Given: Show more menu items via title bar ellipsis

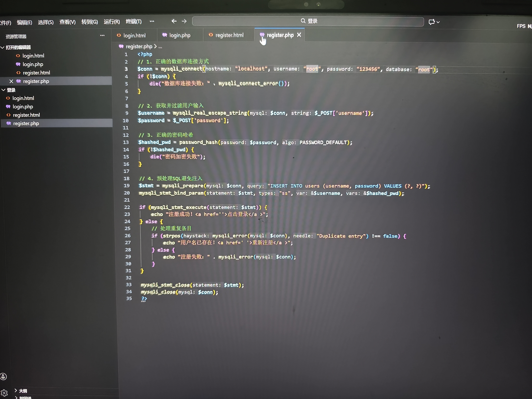Looking at the screenshot, I should pyautogui.click(x=152, y=21).
